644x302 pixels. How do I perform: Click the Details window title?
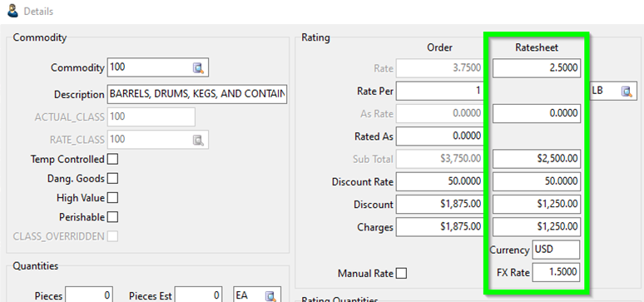coord(38,12)
